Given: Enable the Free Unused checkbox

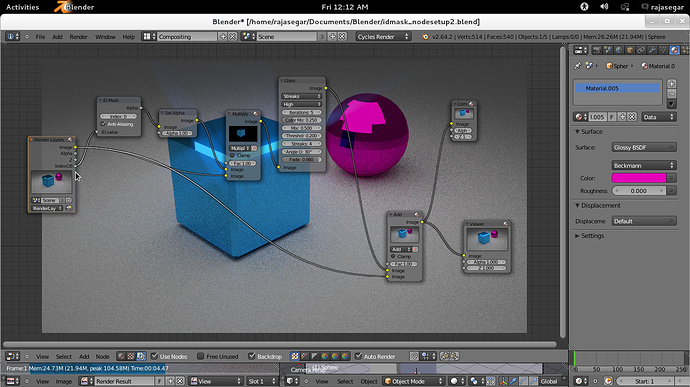Looking at the screenshot, I should tap(201, 356).
